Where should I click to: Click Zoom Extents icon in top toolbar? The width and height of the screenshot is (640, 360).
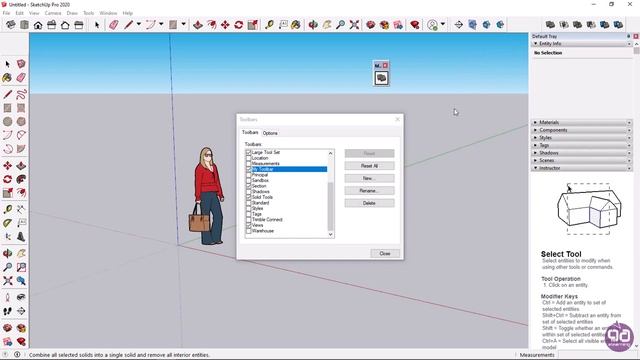click(354, 25)
